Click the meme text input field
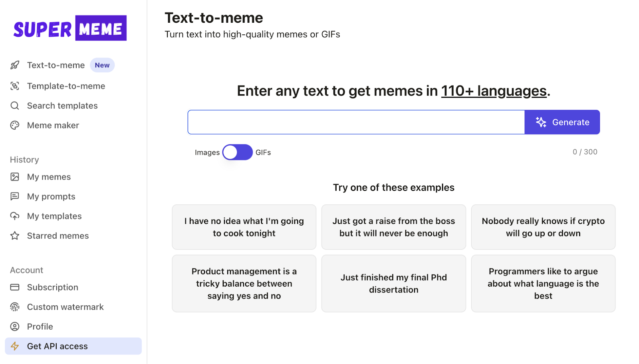The width and height of the screenshot is (639, 364). (x=355, y=122)
